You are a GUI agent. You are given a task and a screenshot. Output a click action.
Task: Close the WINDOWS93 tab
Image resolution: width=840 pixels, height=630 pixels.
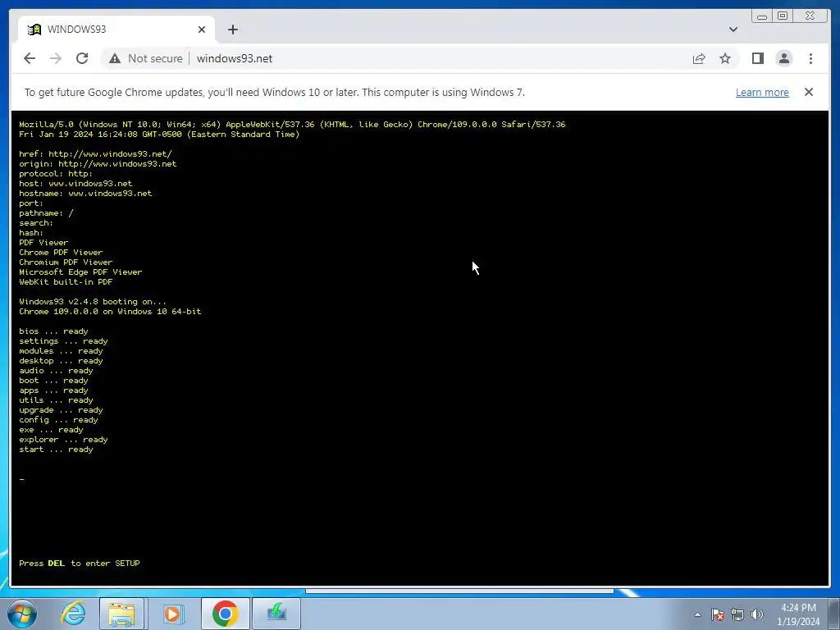click(x=202, y=30)
